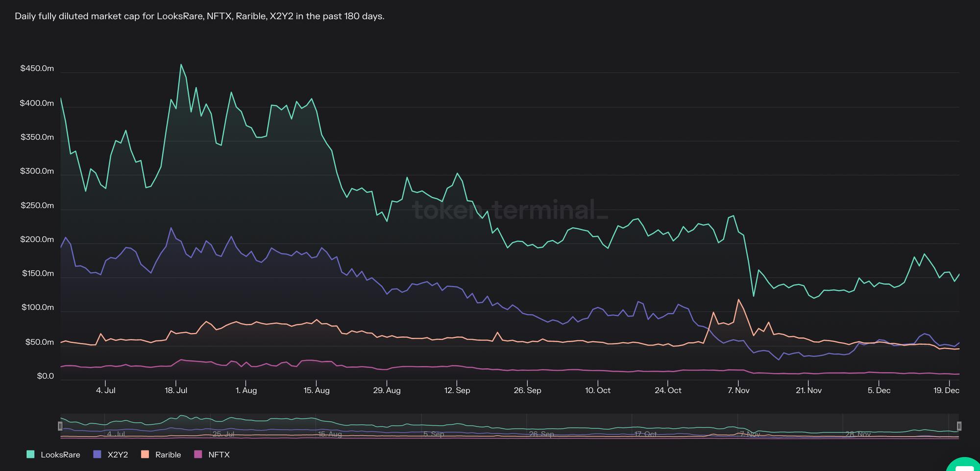Viewport: 980px width, 471px height.
Task: Click the right range navigator handle
Action: coord(959,426)
